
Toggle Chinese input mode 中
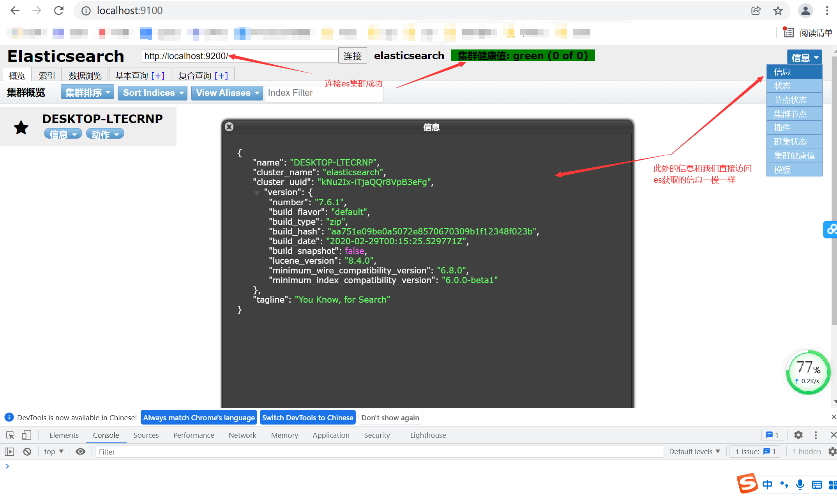coord(767,485)
